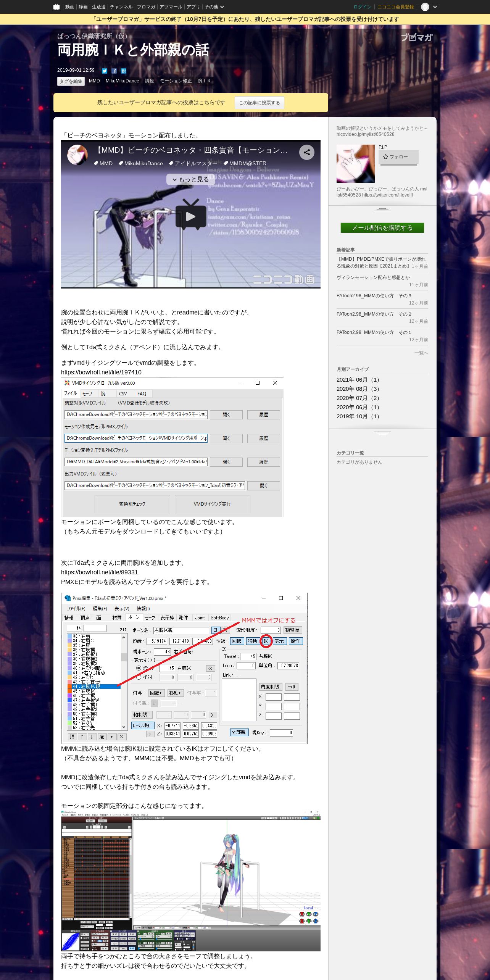Open the ブロマガ menu item
This screenshot has width=490, height=980.
pos(146,7)
